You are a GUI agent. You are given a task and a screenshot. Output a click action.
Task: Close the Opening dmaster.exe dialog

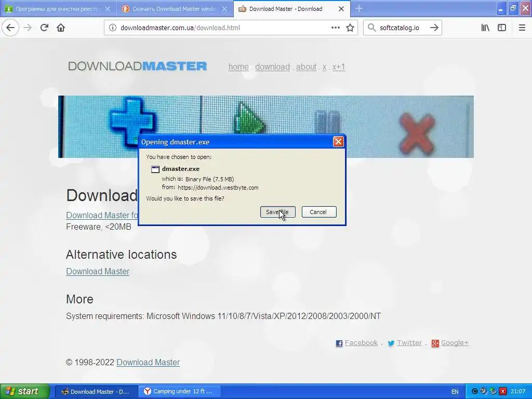338,141
